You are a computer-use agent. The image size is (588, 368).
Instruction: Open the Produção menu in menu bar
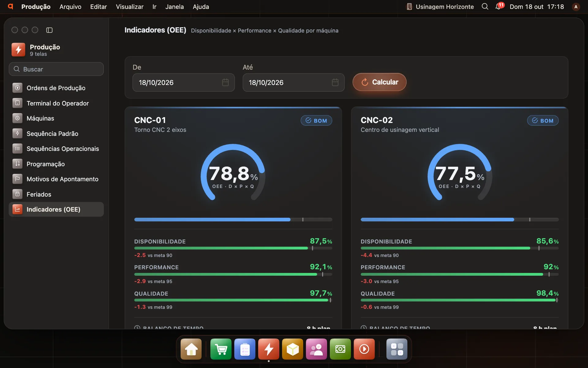coord(36,7)
